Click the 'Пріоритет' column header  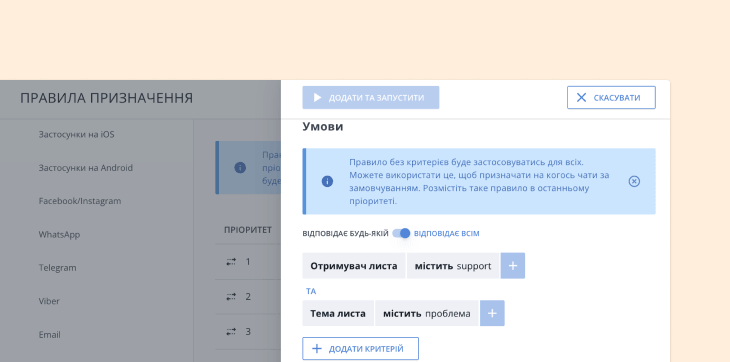click(x=248, y=230)
